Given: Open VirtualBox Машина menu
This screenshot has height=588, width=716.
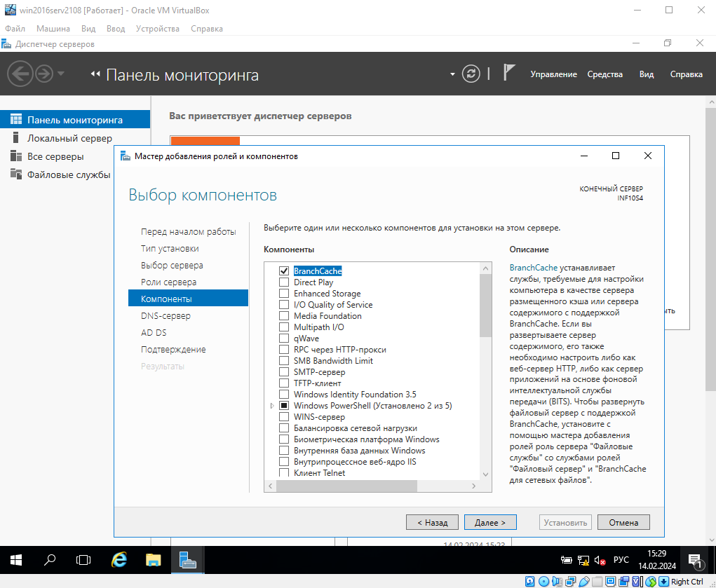Looking at the screenshot, I should (x=53, y=28).
